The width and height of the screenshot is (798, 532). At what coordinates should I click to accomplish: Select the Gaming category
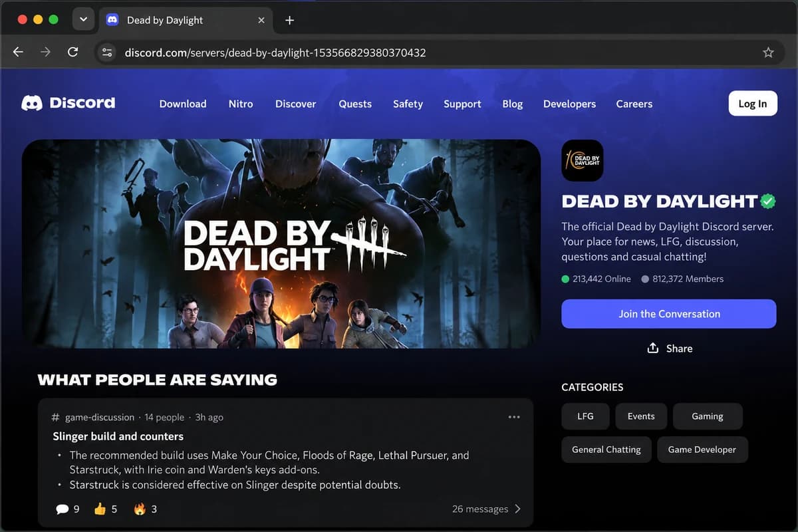(708, 416)
